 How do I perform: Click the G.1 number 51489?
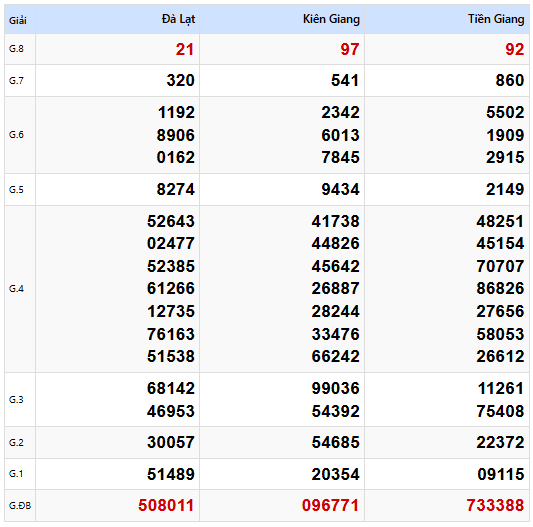171,474
